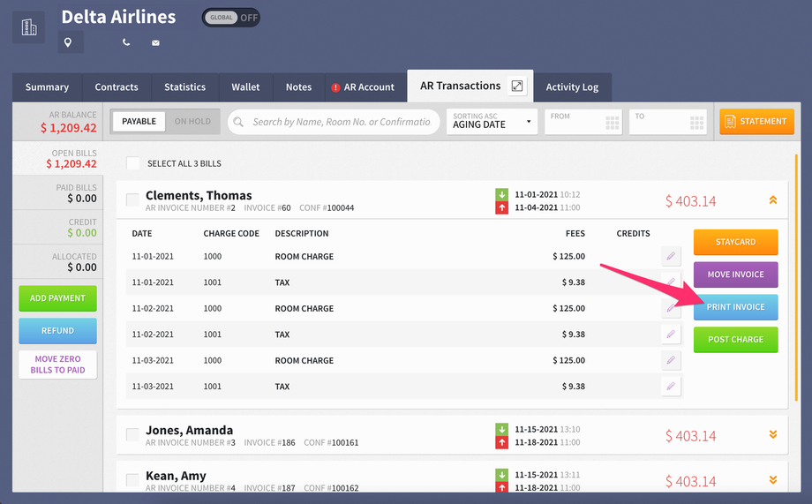Select the PAID BILLS sidebar section
The image size is (812, 504).
tap(58, 193)
